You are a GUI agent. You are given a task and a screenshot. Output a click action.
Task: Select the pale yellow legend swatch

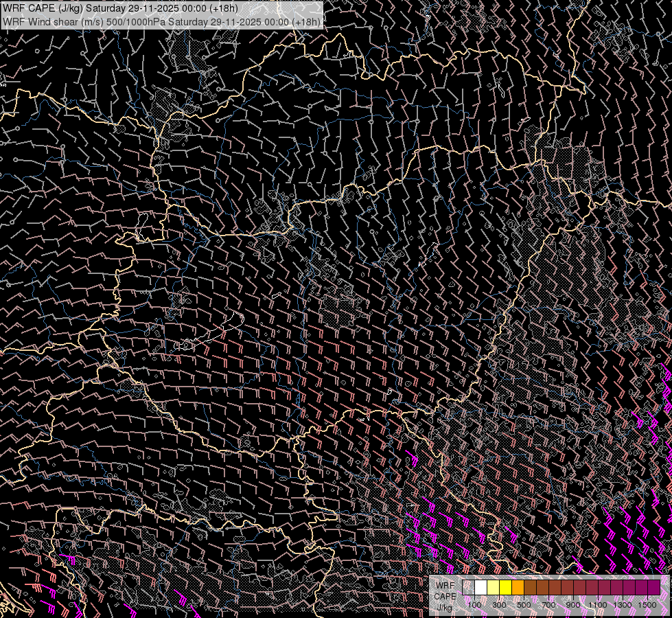493,588
